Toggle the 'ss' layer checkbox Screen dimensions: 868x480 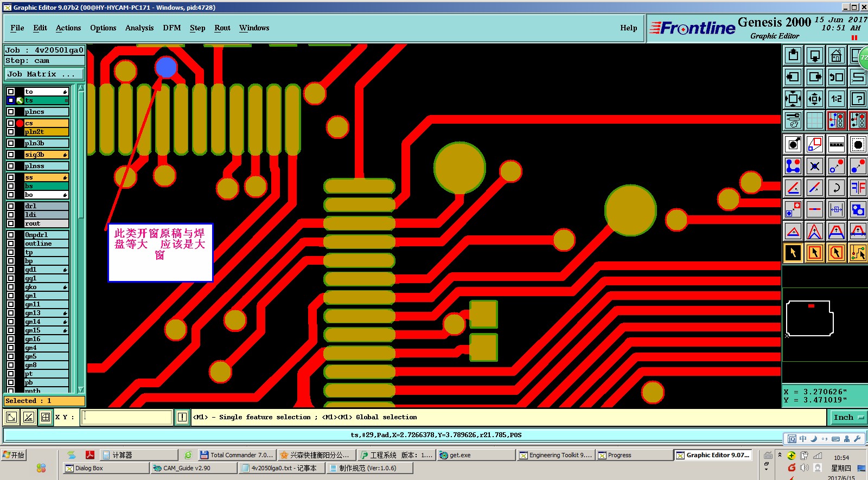[11, 177]
